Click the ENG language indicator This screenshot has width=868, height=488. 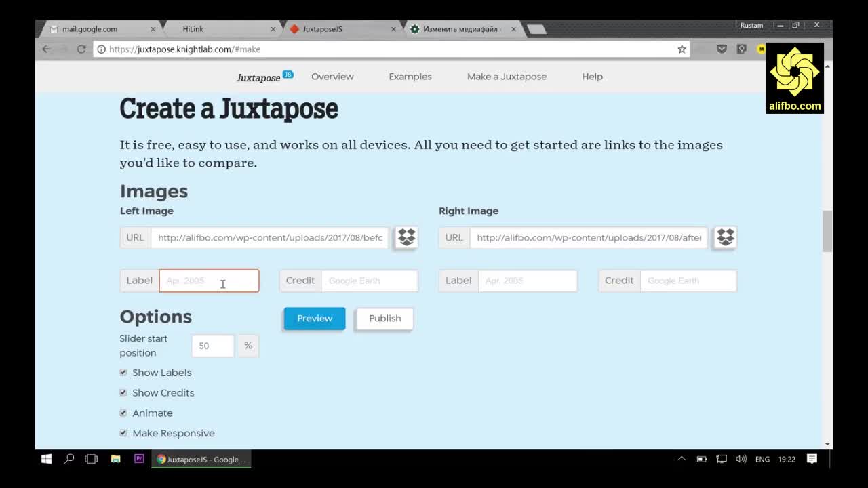point(762,459)
